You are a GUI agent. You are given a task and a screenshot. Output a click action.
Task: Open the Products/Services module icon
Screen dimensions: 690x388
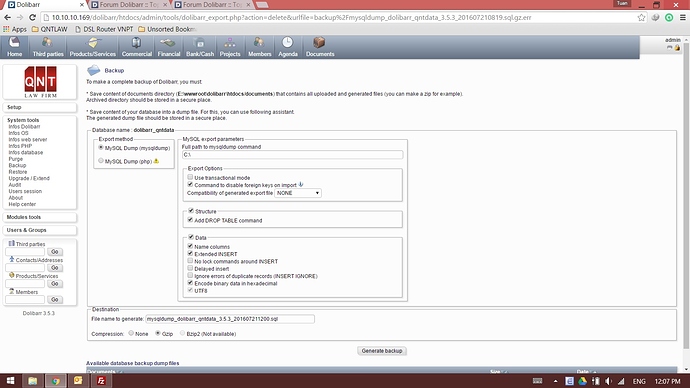92,43
